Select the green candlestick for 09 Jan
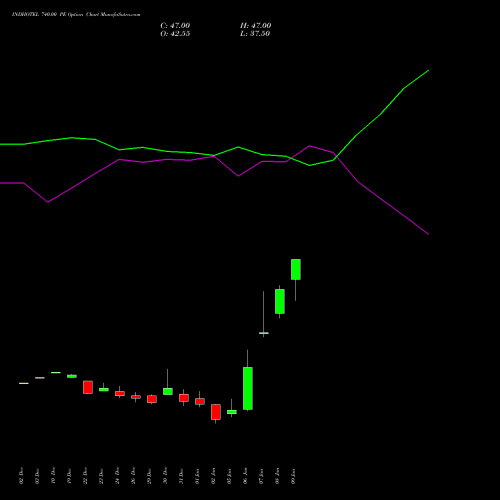This screenshot has width=500, height=500. click(296, 269)
